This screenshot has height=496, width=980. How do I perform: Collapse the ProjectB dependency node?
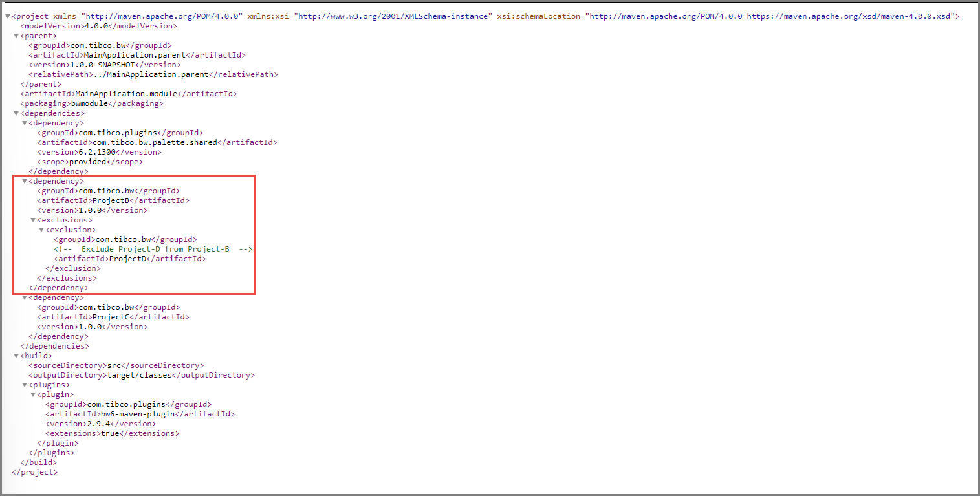[x=25, y=181]
